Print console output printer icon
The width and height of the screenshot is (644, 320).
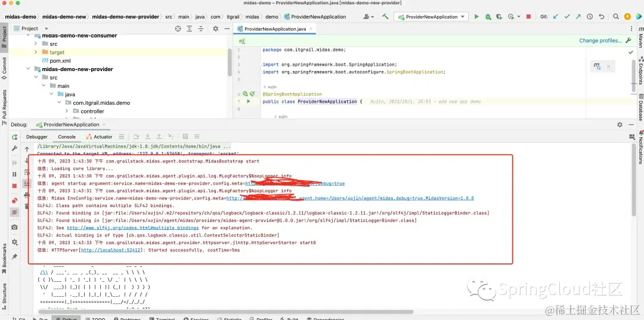27,195
